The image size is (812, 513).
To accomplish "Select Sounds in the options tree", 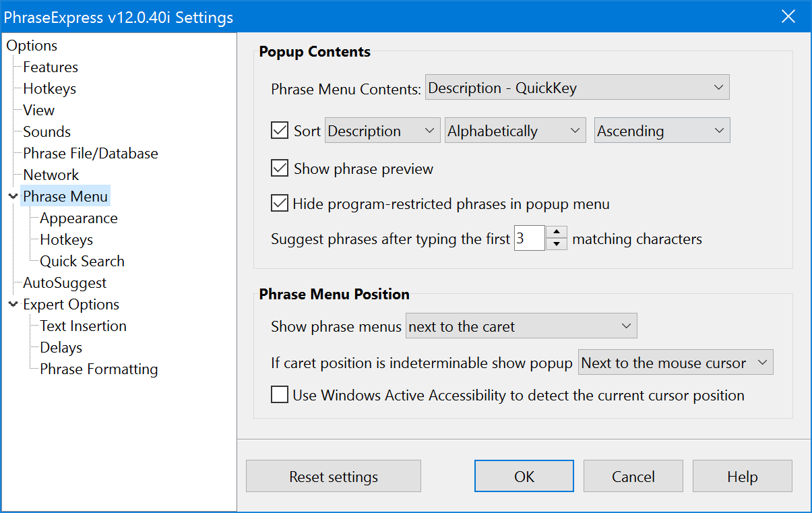I will click(46, 132).
